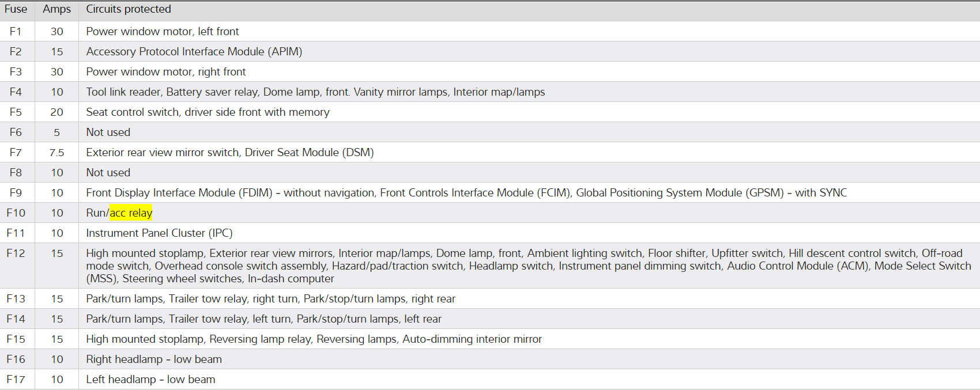Click "Instrument Panel Cluster (IPC)" text
This screenshot has height=390, width=980.
click(x=159, y=233)
